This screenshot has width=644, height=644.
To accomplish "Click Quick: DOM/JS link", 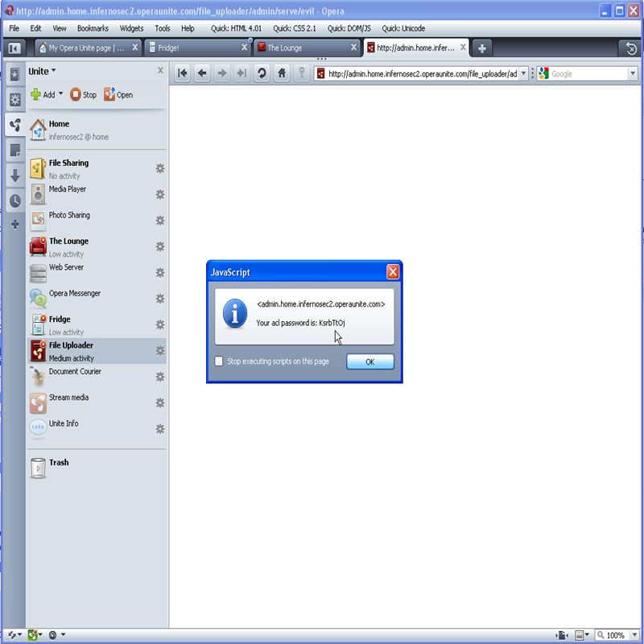I will tap(349, 28).
